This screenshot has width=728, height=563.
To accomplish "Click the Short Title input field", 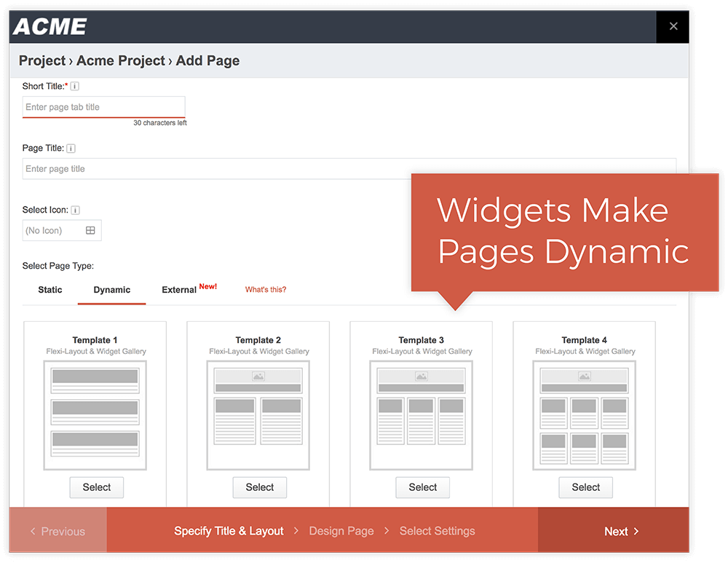I will tap(103, 106).
